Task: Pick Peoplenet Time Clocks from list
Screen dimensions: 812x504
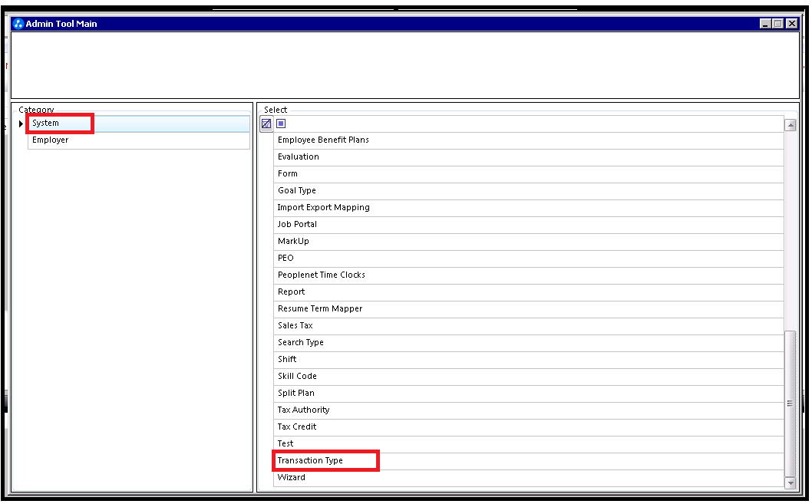Action: pyautogui.click(x=322, y=275)
